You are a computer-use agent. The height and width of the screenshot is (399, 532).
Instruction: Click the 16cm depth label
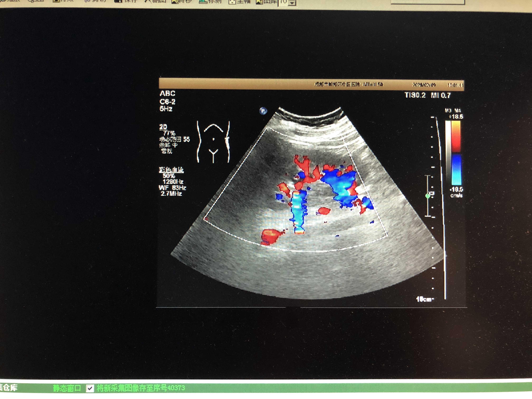click(425, 299)
